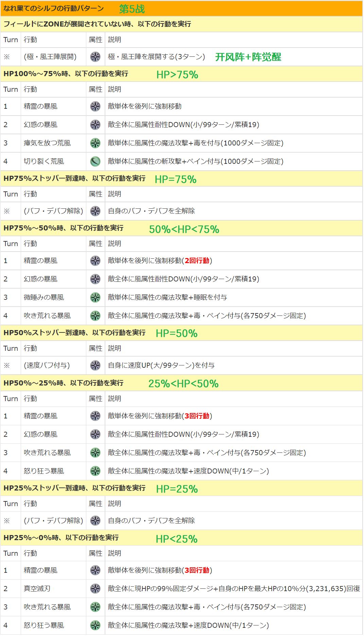
Task: Click the green 开风阵+阵觉醒 annotation
Action: pos(248,57)
